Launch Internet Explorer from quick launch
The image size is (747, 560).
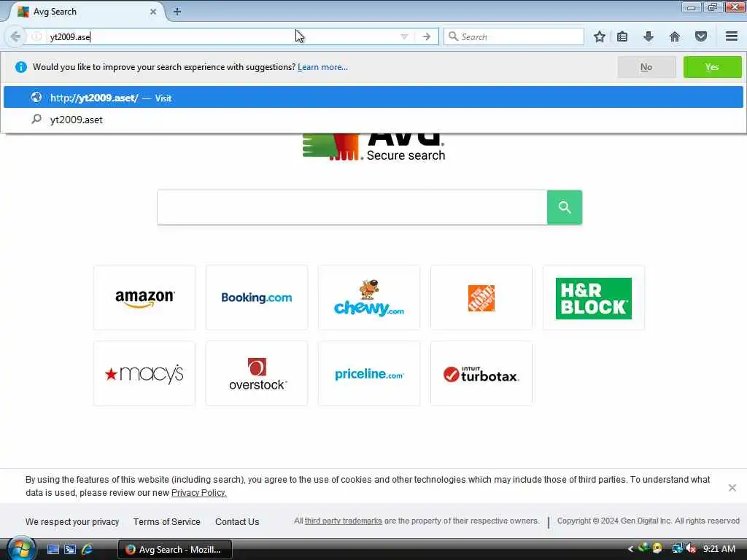[87, 550]
